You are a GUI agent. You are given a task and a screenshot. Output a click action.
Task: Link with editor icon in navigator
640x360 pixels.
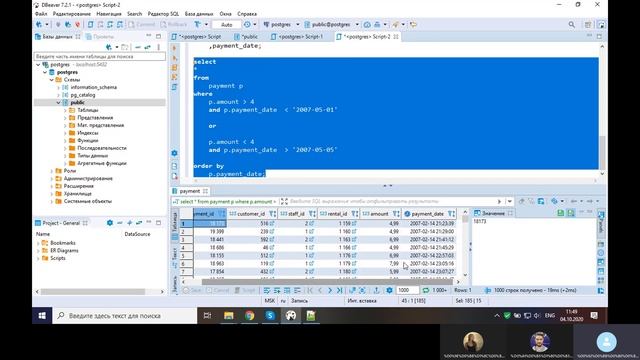pos(147,47)
